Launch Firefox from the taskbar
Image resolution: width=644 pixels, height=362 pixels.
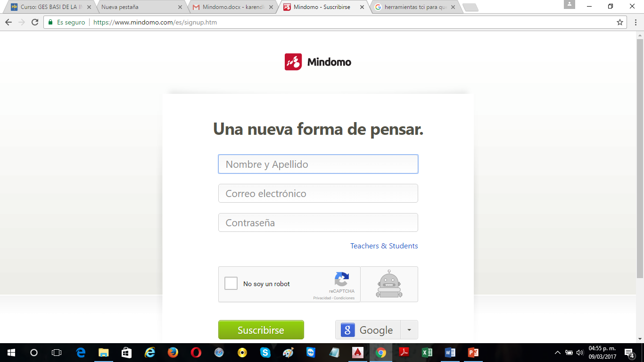click(x=173, y=353)
